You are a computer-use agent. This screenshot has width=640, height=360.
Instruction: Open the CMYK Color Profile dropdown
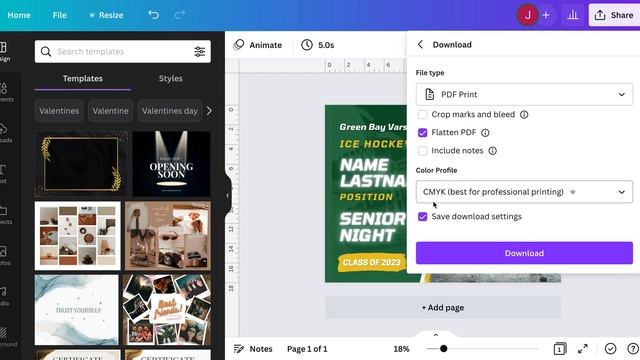pos(524,192)
